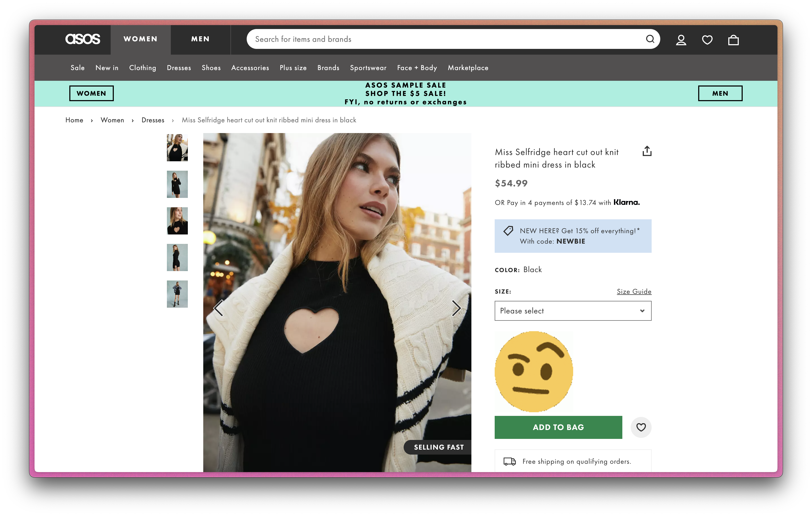Select the third product thumbnail
812x516 pixels.
(177, 221)
